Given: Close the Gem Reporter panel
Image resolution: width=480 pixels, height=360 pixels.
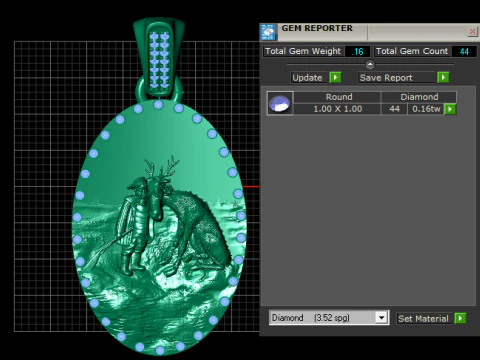Looking at the screenshot, I should [472, 32].
